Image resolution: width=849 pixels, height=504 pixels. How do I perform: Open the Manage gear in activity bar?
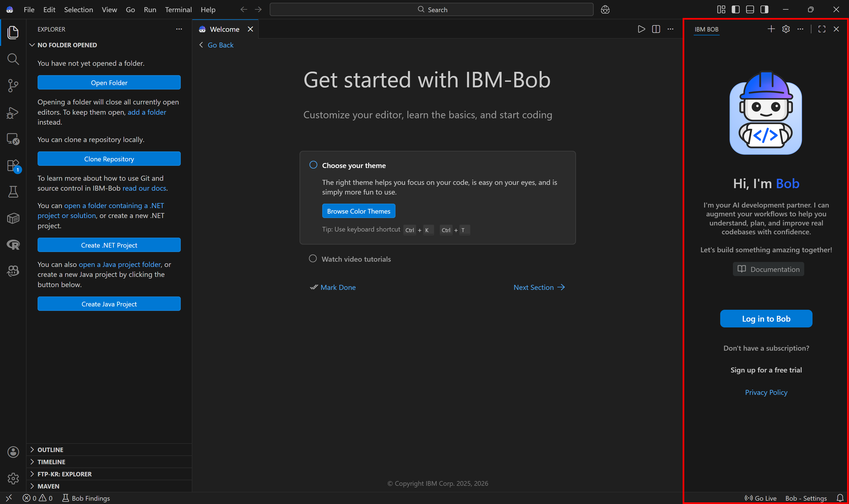(x=13, y=479)
